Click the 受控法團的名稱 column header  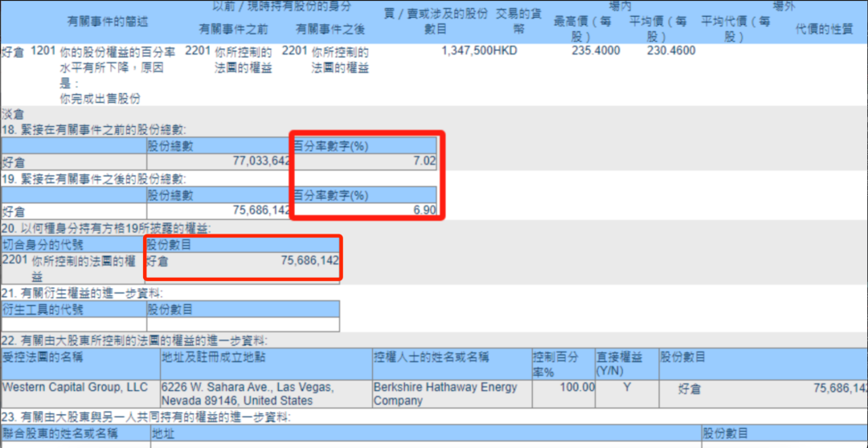(43, 356)
